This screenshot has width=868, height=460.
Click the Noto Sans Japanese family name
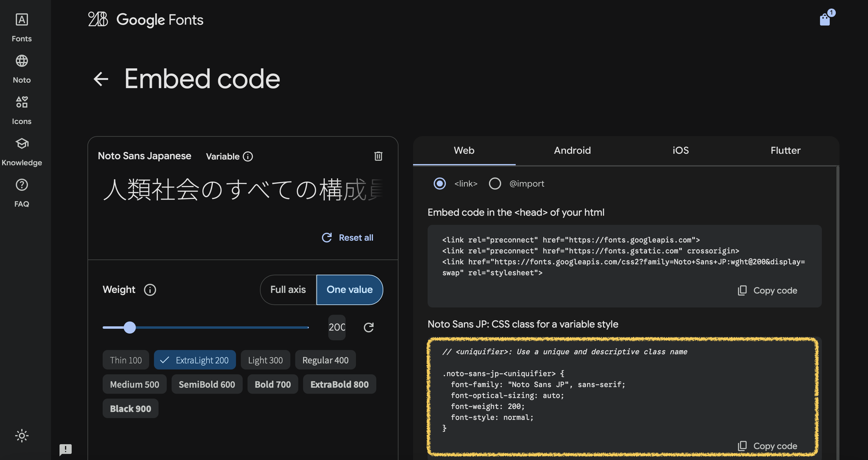(145, 156)
